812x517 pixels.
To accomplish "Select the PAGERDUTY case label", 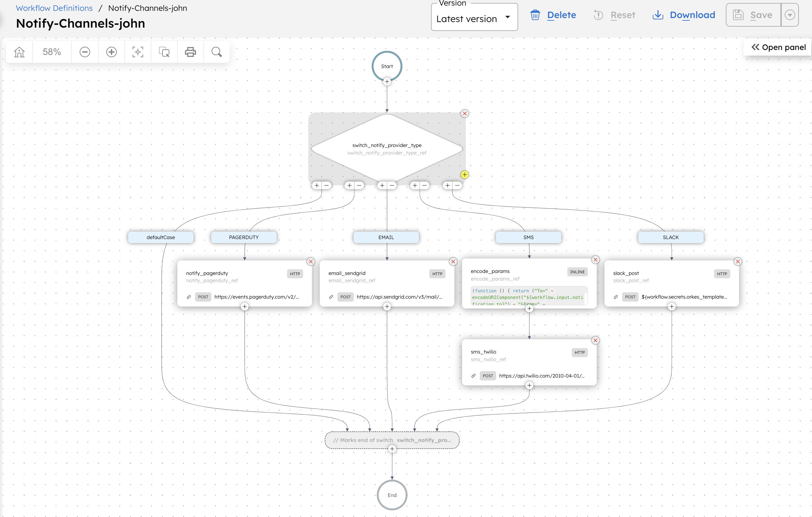I will 244,237.
